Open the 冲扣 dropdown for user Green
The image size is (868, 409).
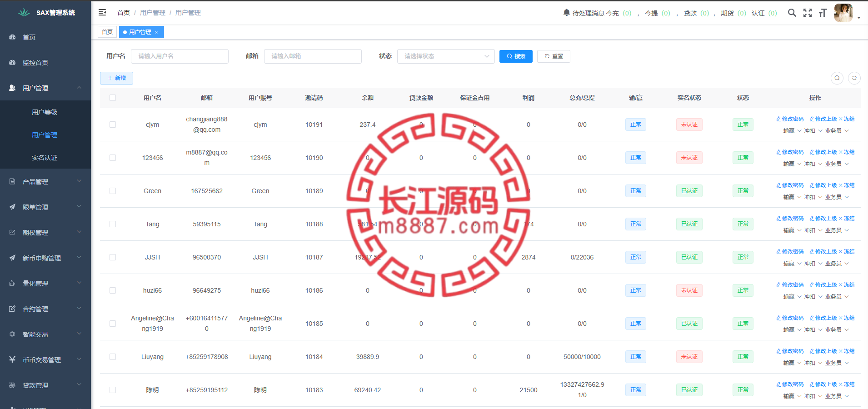(x=813, y=197)
